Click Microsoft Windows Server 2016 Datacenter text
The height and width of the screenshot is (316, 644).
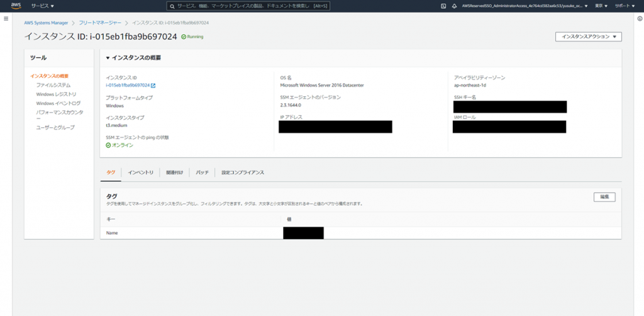322,86
